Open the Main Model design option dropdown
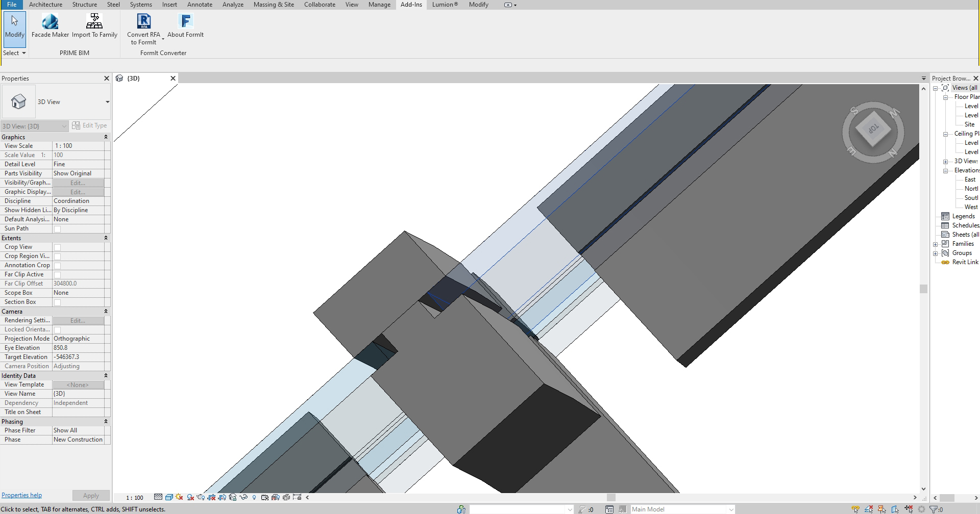980x514 pixels. point(731,509)
